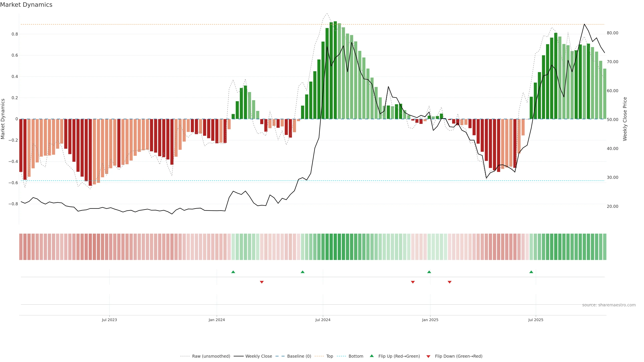
Task: Click the red flip-down marker just before Jan 2025
Action: 413,282
